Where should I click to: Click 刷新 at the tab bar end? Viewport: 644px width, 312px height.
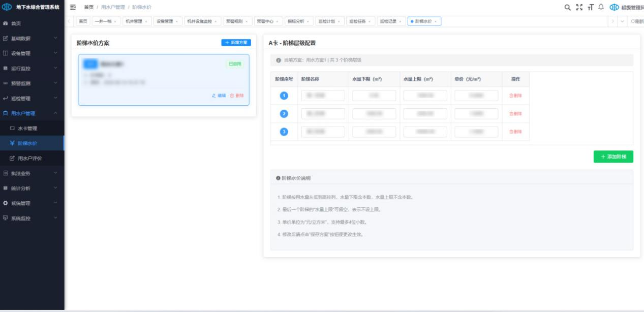637,21
